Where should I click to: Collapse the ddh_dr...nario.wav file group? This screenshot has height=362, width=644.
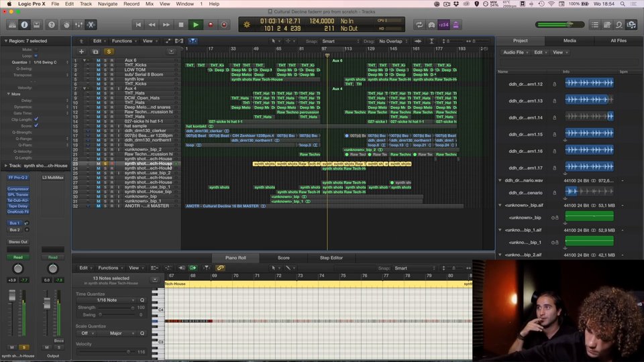click(500, 180)
